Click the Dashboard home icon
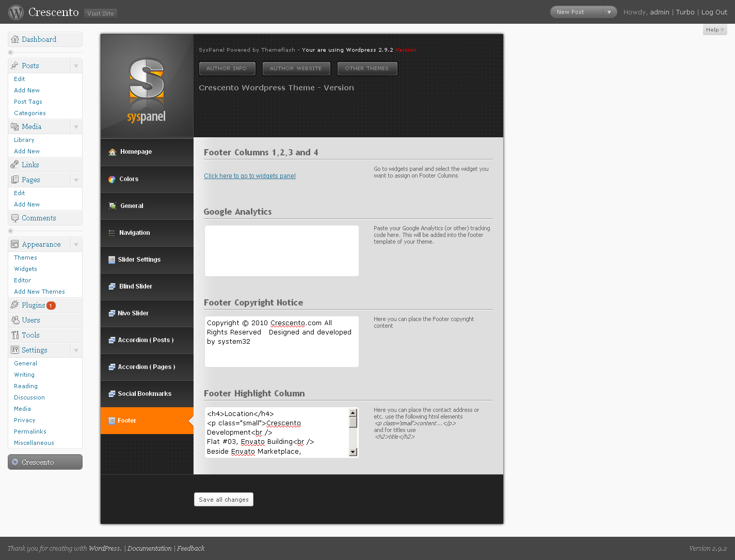 click(15, 39)
